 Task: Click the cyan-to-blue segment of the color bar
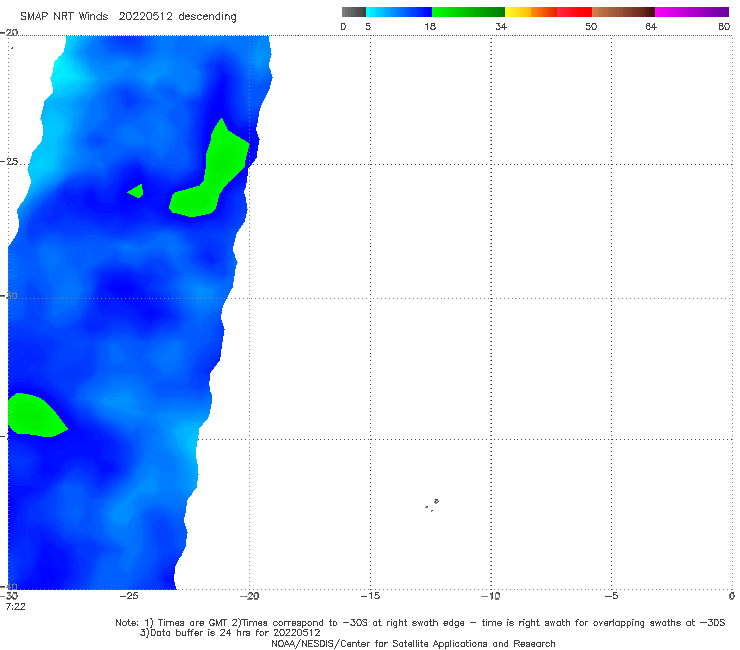(x=399, y=12)
